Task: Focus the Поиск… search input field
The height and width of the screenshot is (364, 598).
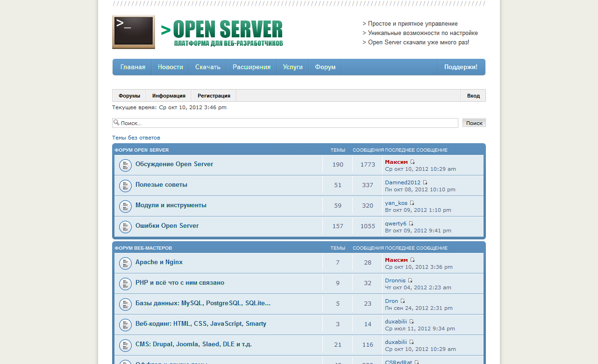Action: click(x=287, y=123)
